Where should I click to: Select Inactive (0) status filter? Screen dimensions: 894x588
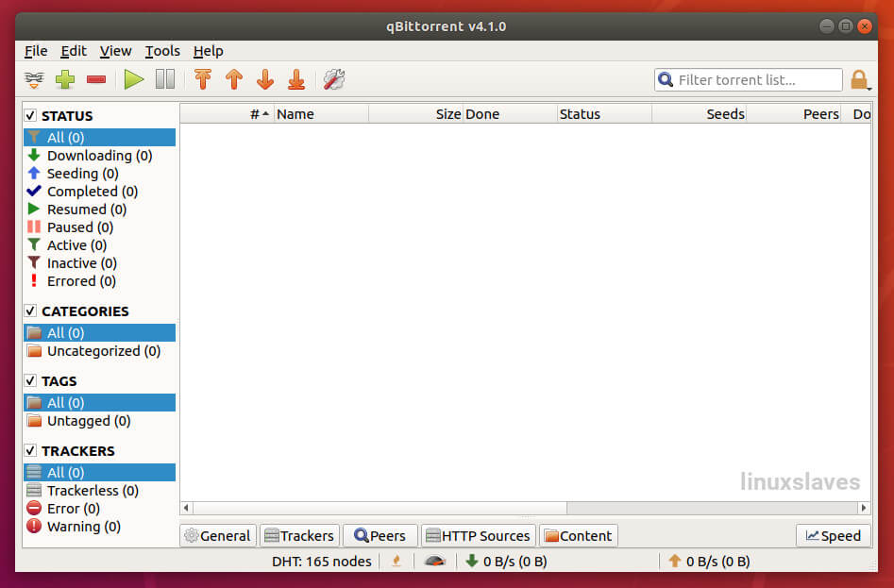(100, 263)
